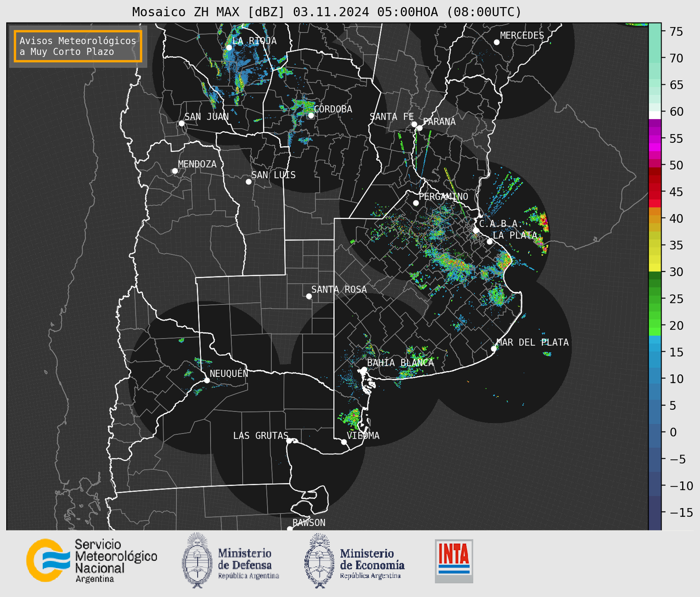Click the Ministerio de Defensa emblem

pos(198,560)
